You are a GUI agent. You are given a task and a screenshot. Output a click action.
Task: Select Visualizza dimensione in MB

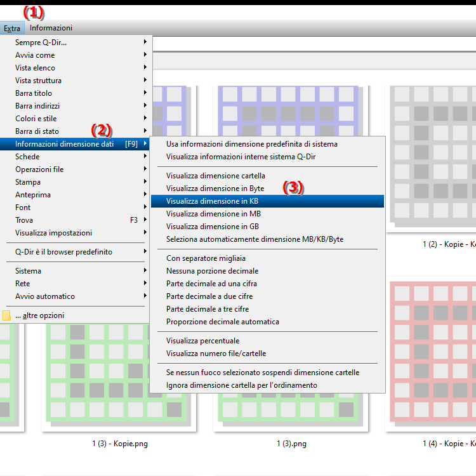[267, 214]
